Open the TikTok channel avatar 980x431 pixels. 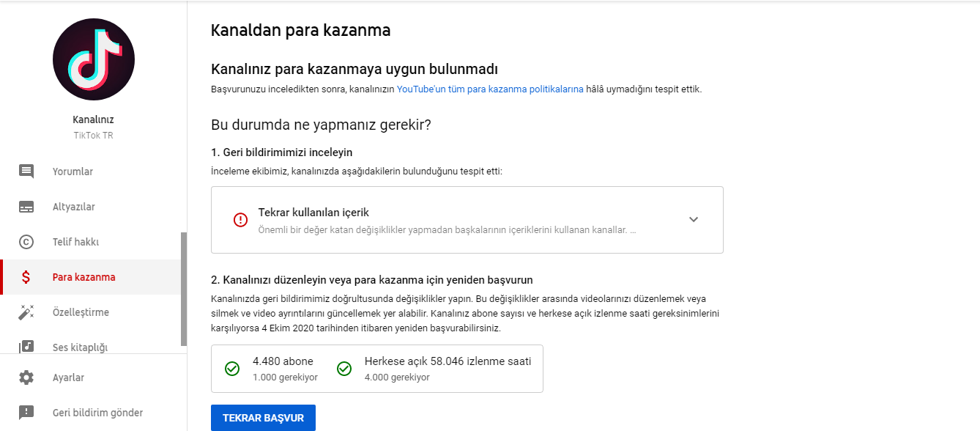[x=94, y=60]
